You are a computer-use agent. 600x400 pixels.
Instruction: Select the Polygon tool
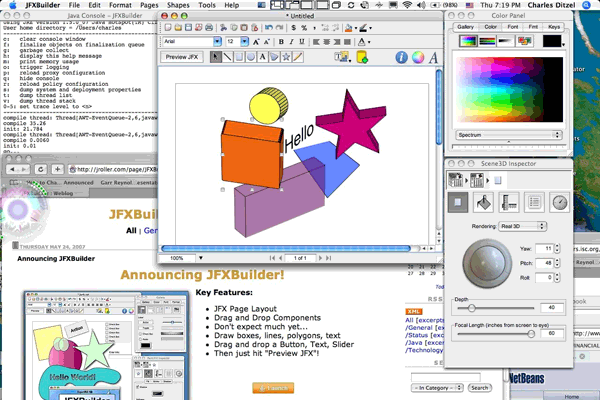click(274, 57)
